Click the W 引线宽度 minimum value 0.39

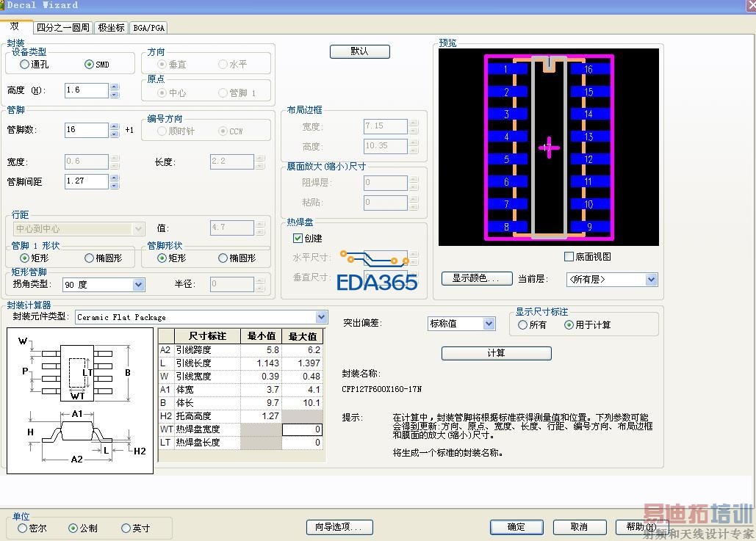261,377
